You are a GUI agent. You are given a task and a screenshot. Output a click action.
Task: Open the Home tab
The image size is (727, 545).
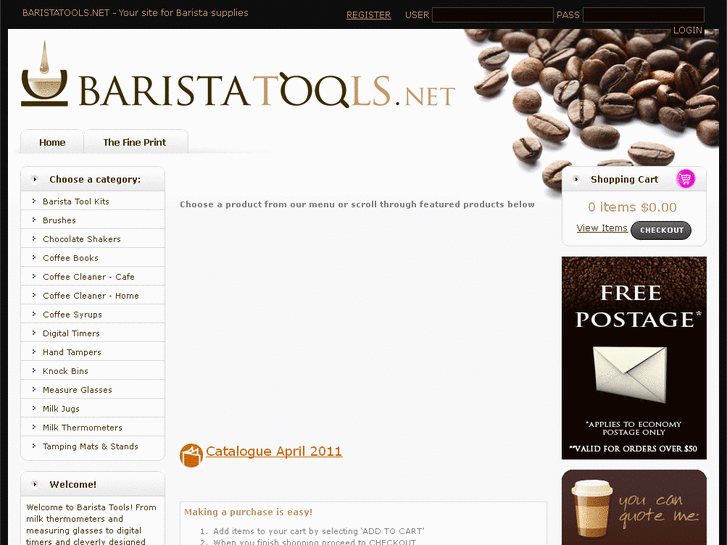(x=52, y=142)
